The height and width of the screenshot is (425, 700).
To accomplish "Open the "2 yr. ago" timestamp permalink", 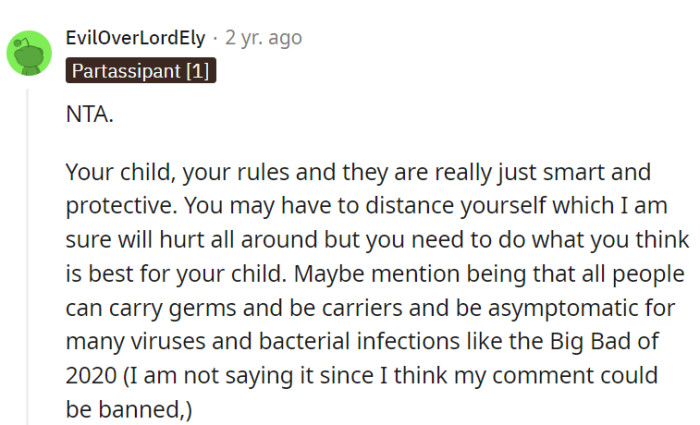I will [263, 38].
